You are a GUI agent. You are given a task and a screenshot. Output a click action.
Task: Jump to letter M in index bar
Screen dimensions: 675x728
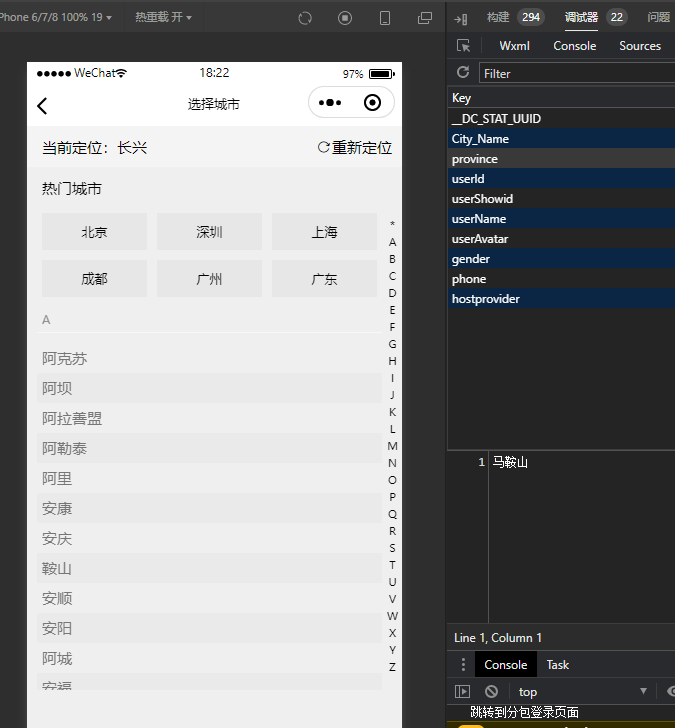click(392, 446)
